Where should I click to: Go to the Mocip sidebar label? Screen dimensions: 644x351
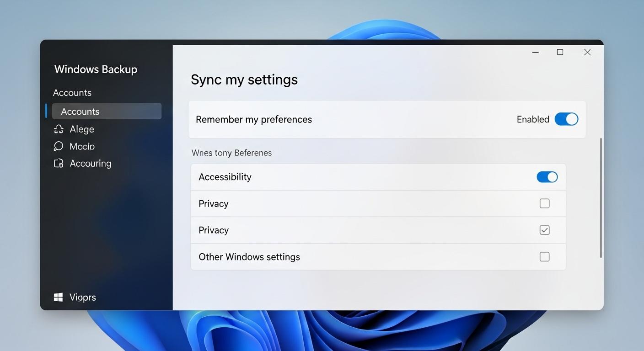[82, 146]
